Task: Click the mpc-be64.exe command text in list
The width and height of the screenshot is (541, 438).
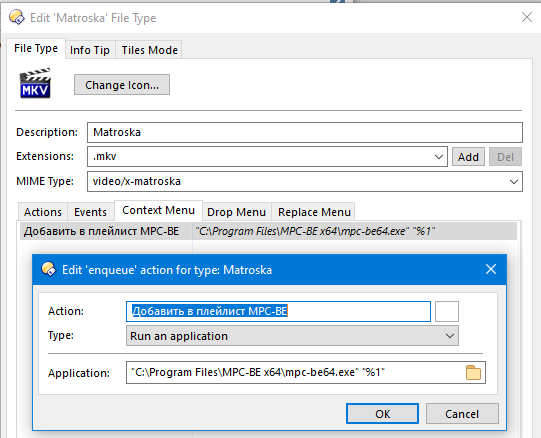Action: coord(315,231)
